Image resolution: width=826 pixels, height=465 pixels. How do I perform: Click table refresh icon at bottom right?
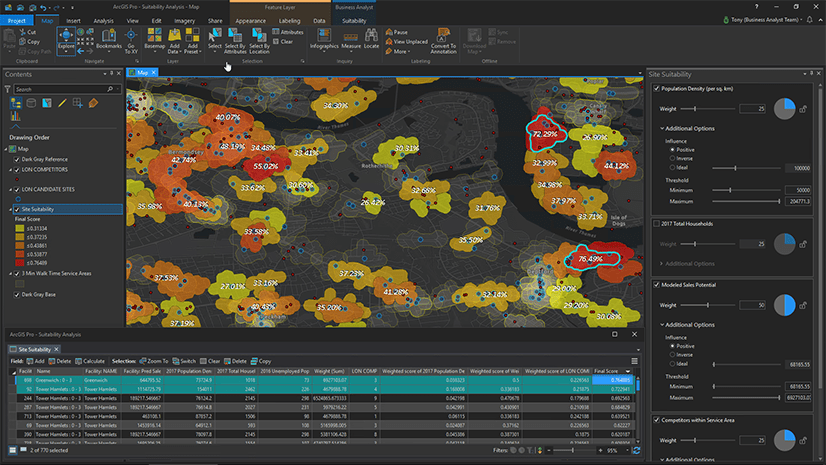636,450
